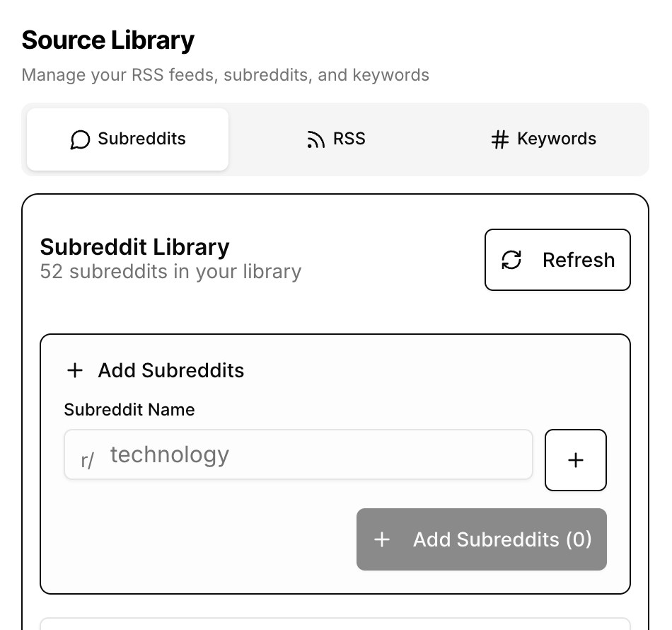Image resolution: width=672 pixels, height=630 pixels.
Task: Click the Subreddit Library heading
Action: point(135,247)
